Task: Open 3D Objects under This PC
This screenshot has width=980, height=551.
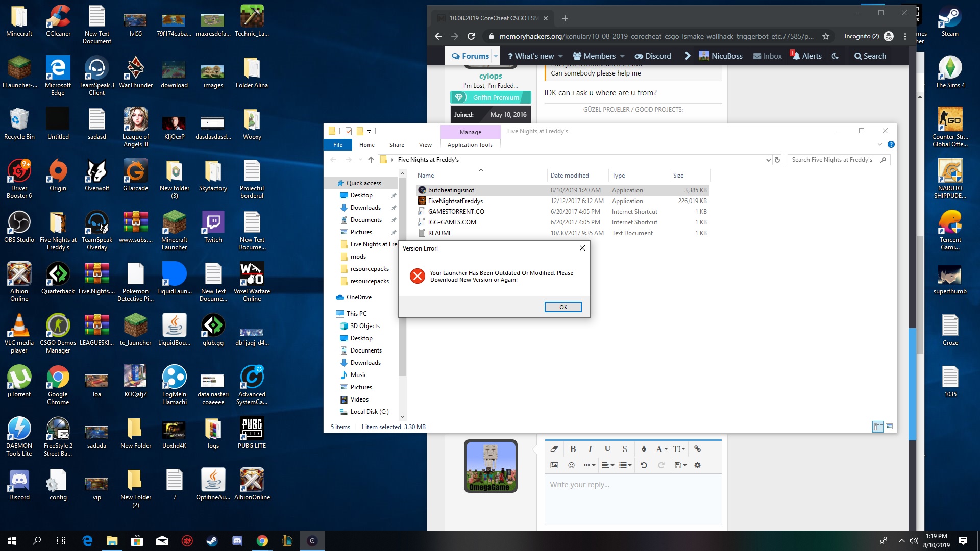Action: tap(365, 326)
